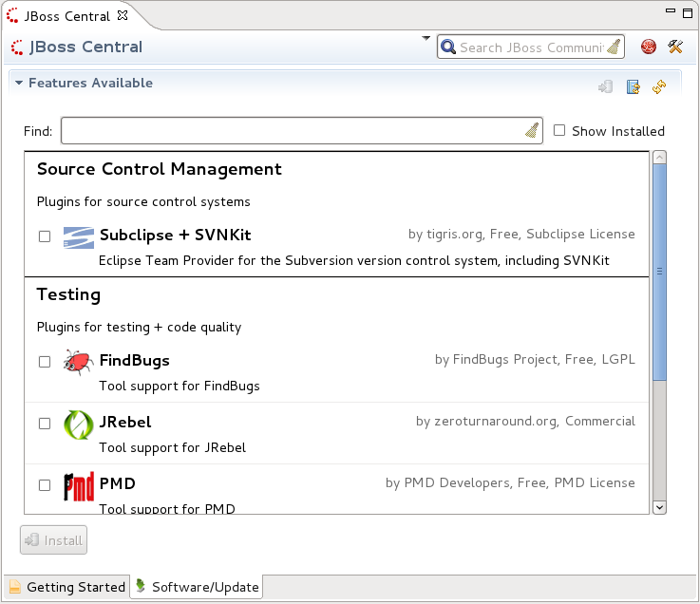Click the check for updates icon
Image resolution: width=700 pixels, height=604 pixels.
[633, 86]
